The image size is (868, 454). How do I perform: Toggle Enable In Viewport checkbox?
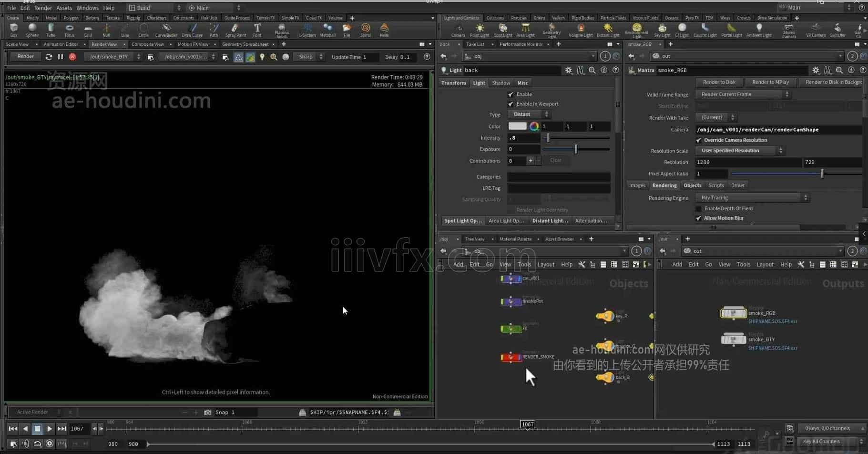click(x=511, y=104)
